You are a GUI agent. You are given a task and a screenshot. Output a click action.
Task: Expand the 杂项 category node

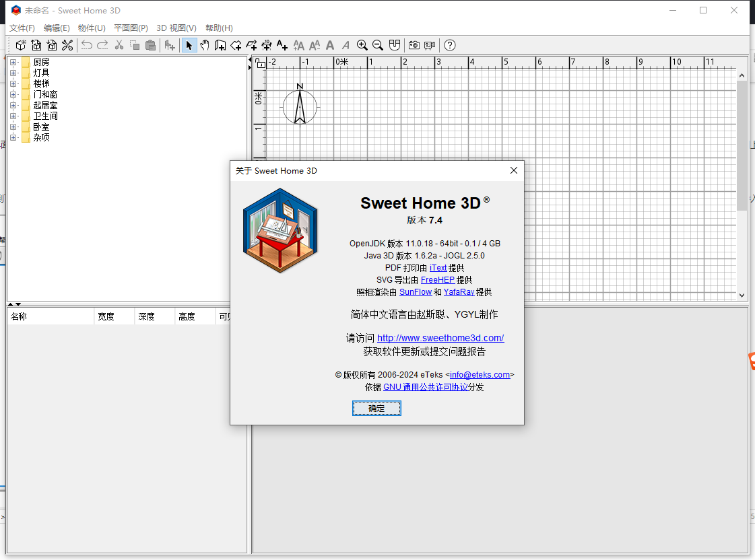coord(13,137)
